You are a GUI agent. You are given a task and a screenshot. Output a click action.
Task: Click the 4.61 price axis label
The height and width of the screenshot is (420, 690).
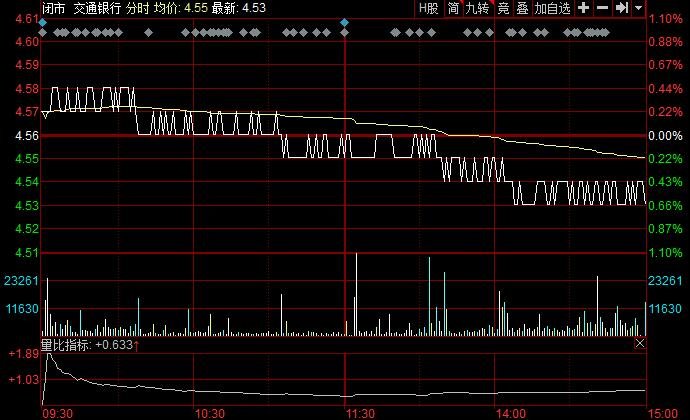point(27,18)
